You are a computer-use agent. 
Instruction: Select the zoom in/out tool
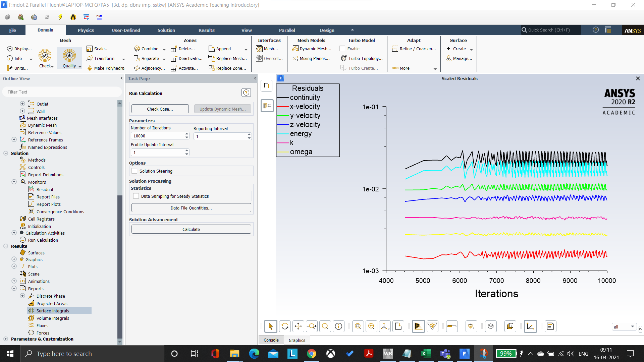(x=312, y=326)
